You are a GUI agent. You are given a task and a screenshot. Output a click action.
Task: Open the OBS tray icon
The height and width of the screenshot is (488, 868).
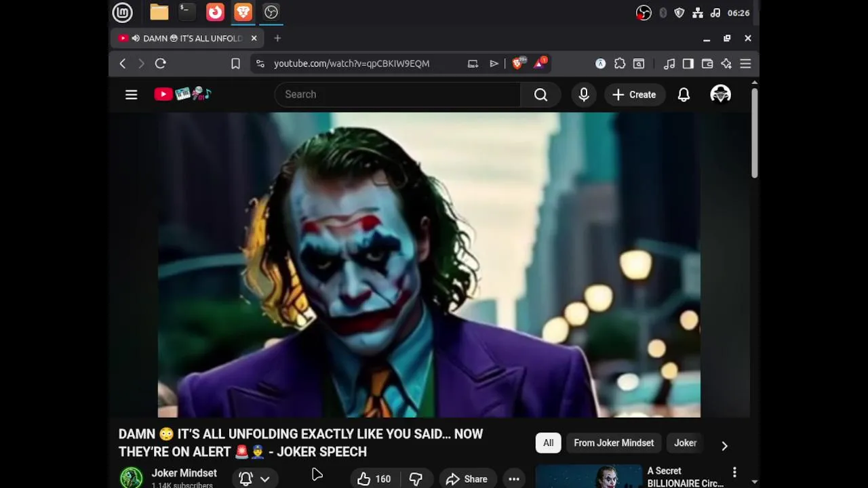[x=644, y=13]
